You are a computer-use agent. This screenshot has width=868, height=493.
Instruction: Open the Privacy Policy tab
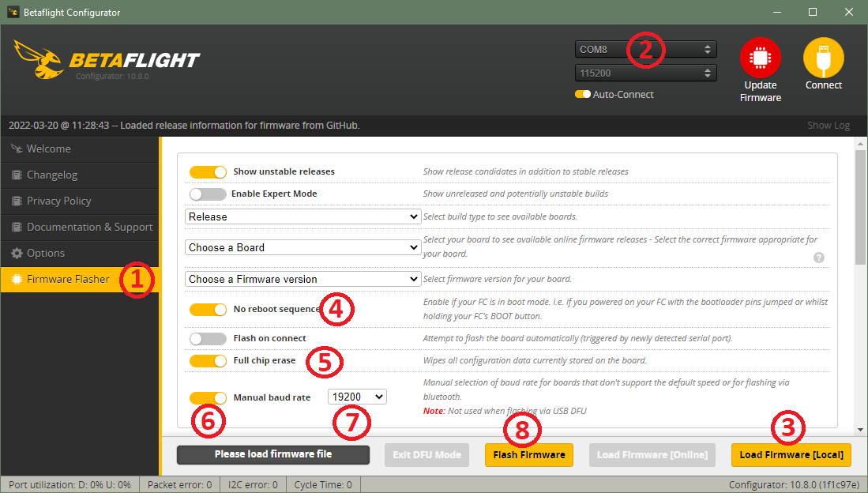point(80,201)
